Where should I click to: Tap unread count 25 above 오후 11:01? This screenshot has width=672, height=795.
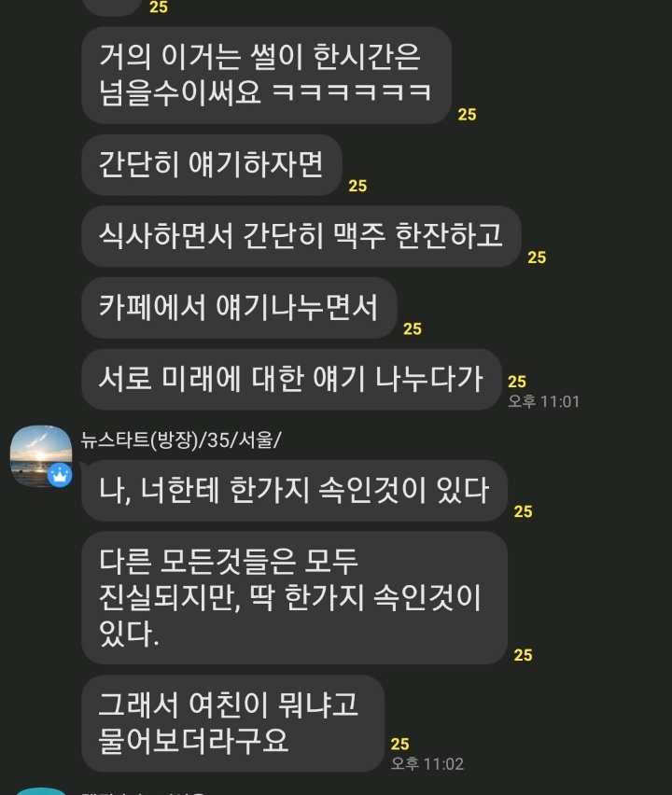pyautogui.click(x=517, y=382)
